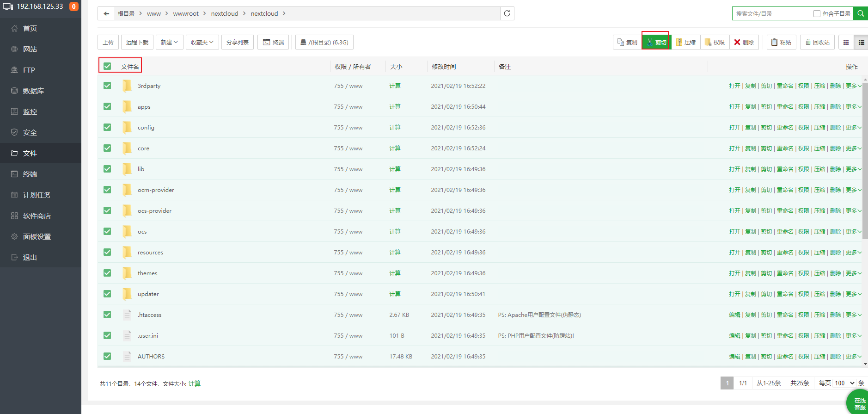Switch to list view mode
This screenshot has width=868, height=414.
[x=861, y=42]
